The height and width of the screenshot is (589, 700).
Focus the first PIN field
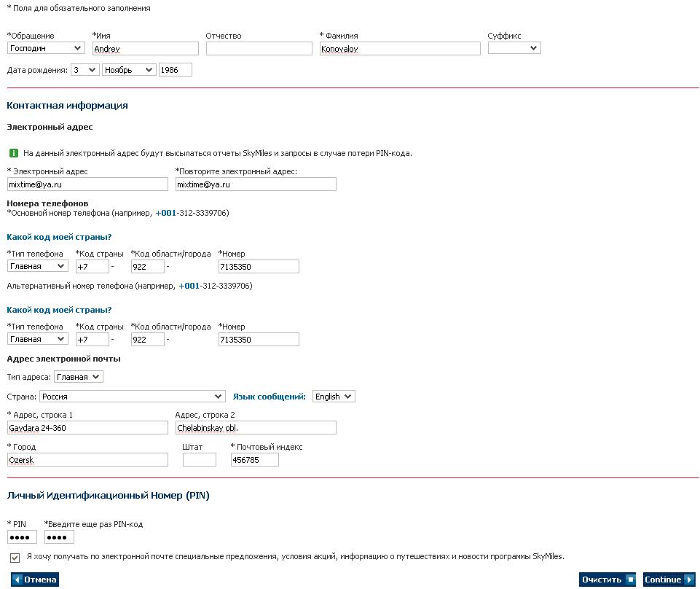[x=22, y=537]
